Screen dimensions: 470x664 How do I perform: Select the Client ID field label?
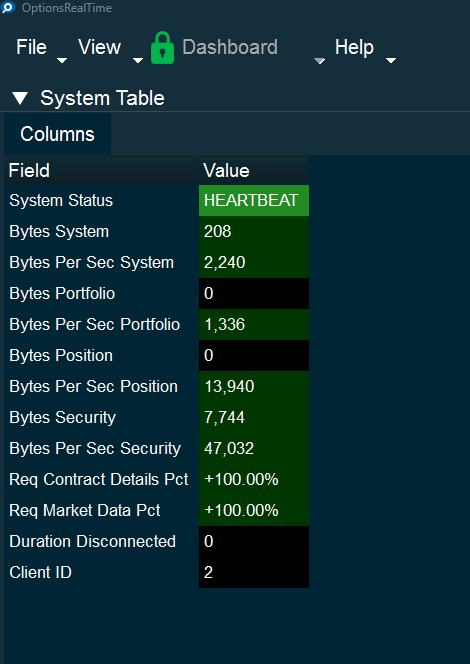coord(40,572)
